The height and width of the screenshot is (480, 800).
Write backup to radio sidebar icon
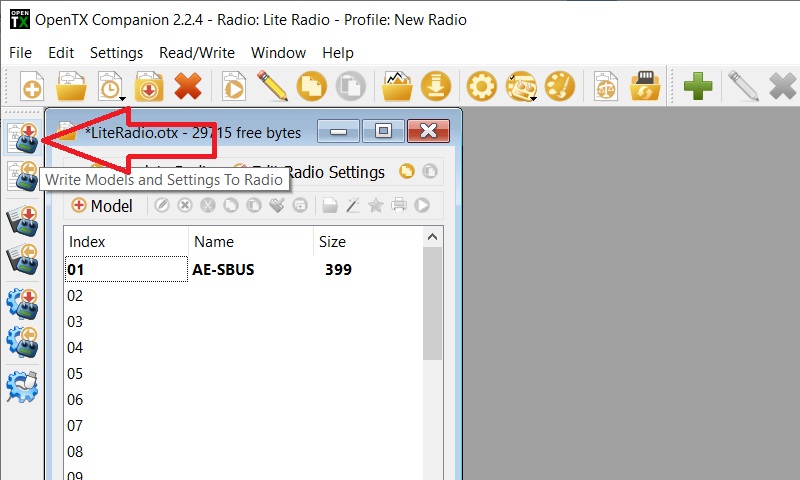point(22,220)
